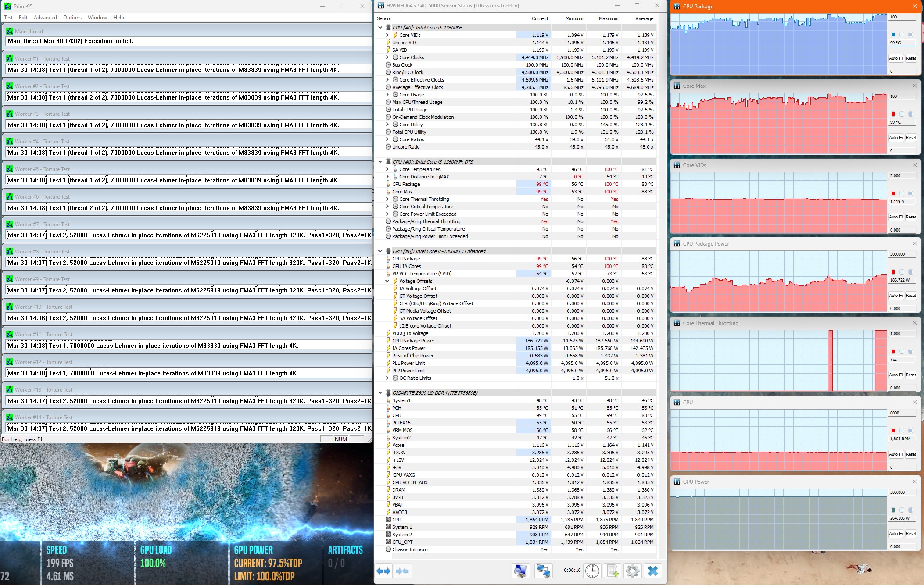Collapse the Voltage Offsets subtree
This screenshot has height=585, width=924.
[387, 281]
